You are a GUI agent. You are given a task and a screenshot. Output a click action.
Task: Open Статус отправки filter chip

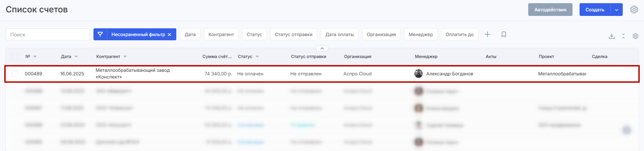pyautogui.click(x=293, y=34)
